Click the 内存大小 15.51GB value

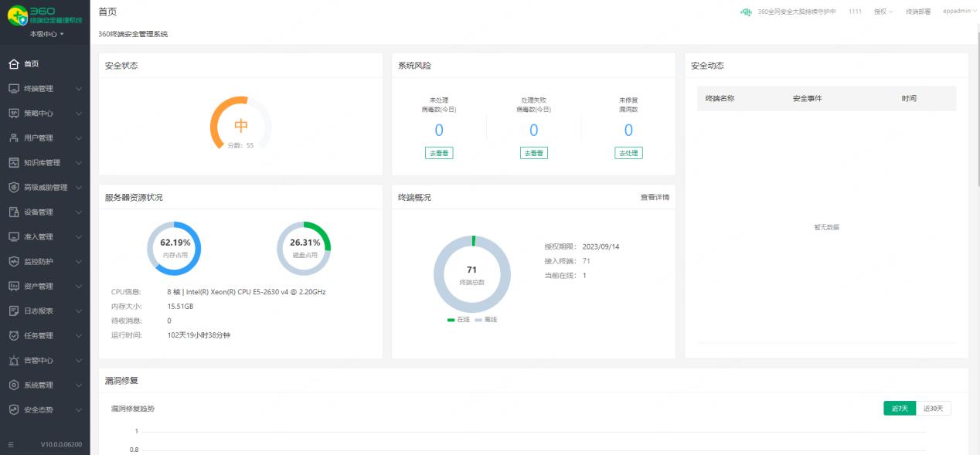(x=180, y=307)
